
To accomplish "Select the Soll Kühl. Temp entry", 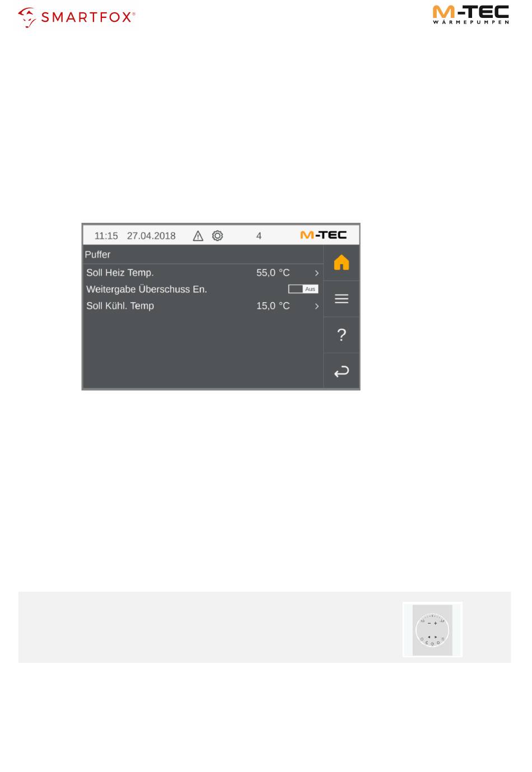I will 203,306.
